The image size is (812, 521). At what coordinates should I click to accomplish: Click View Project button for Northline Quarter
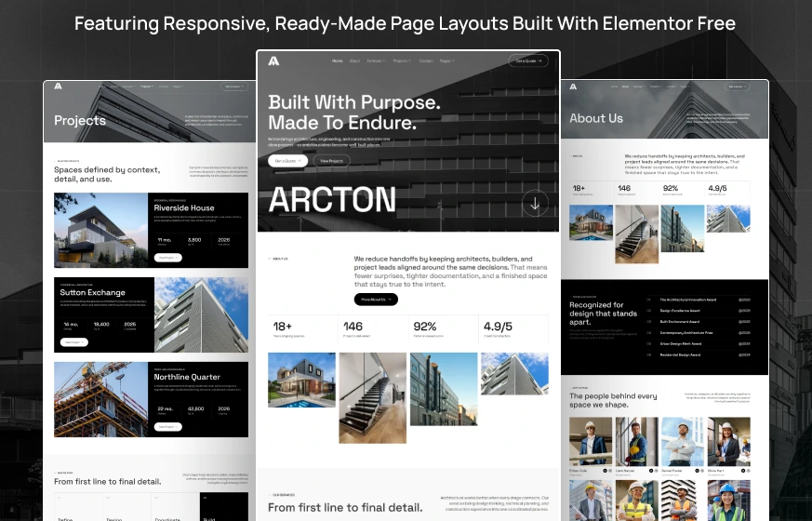click(x=167, y=427)
